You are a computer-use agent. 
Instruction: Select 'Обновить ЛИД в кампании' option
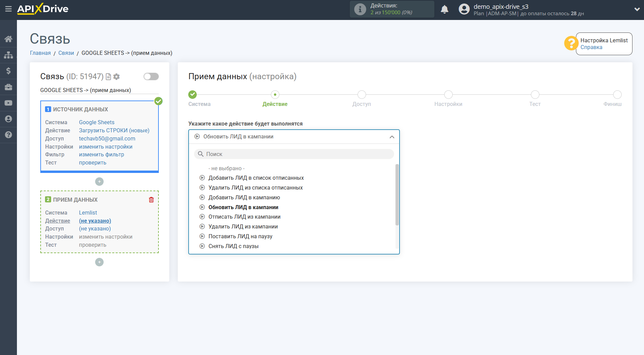pyautogui.click(x=243, y=207)
